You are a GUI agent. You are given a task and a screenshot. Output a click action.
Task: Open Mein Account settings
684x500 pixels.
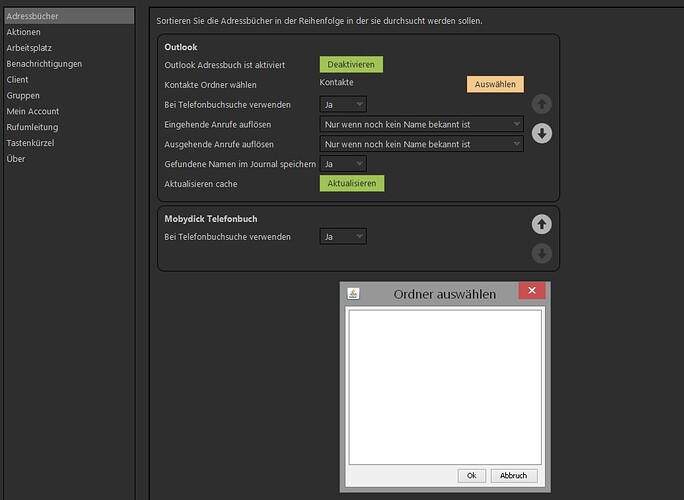pyautogui.click(x=33, y=111)
